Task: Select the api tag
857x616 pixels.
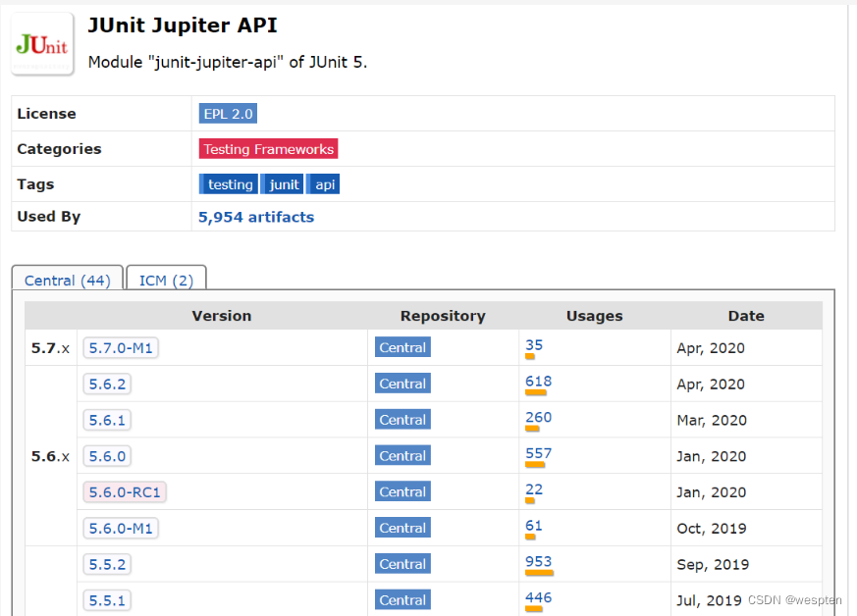Action: click(x=323, y=184)
